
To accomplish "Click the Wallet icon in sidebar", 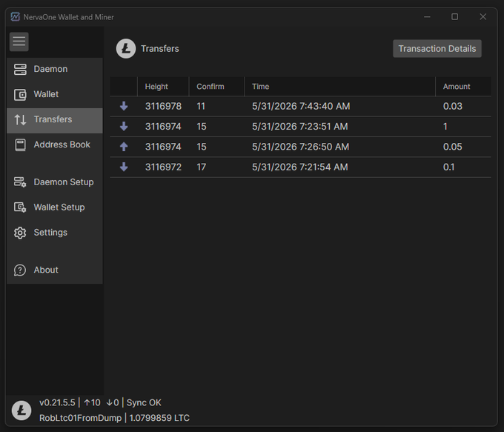I will click(20, 95).
